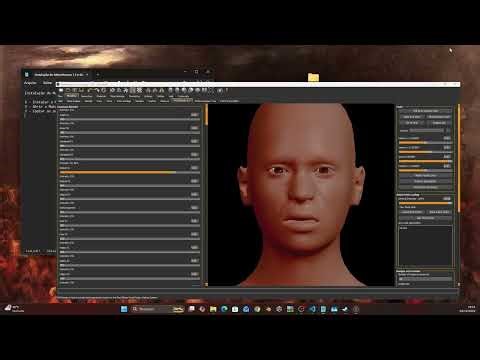Image resolution: width=480 pixels, height=360 pixels.
Task: Click the large text box in right panel
Action: coord(425,246)
